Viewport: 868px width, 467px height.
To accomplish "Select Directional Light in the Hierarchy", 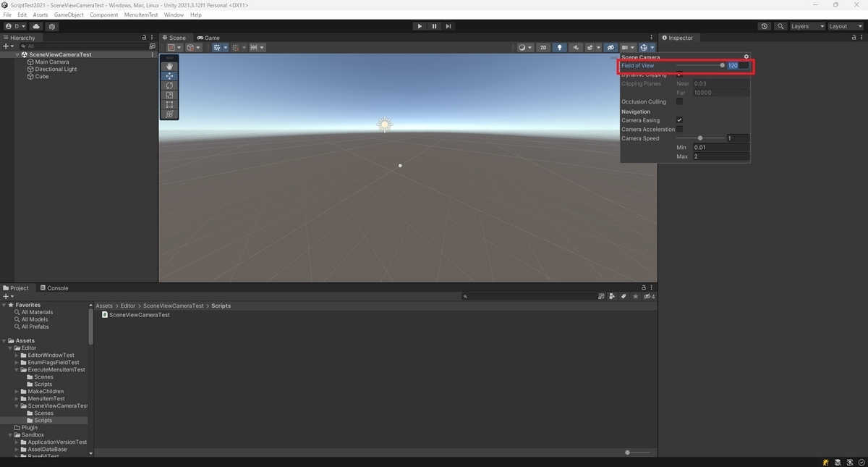I will click(x=56, y=70).
